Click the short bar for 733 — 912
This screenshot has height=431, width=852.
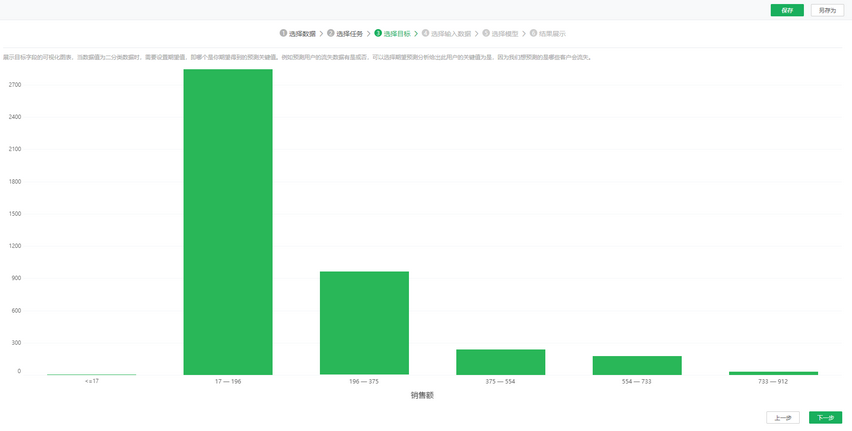click(x=773, y=373)
